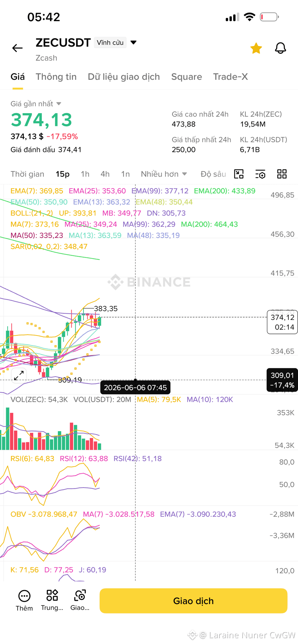Tap the large last price 374,13
298x644 pixels.
pos(41,120)
